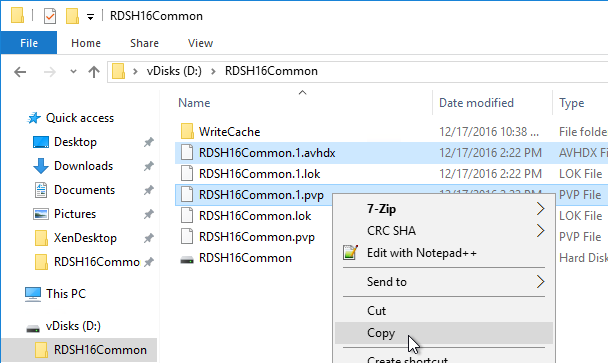Unpin XenDesktop via its pin icon

pos(149,238)
